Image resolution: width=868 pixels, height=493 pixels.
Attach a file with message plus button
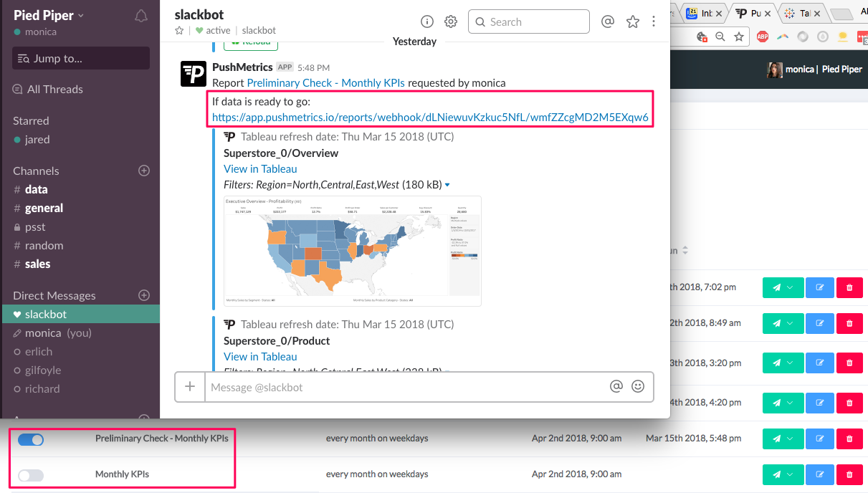tap(190, 387)
